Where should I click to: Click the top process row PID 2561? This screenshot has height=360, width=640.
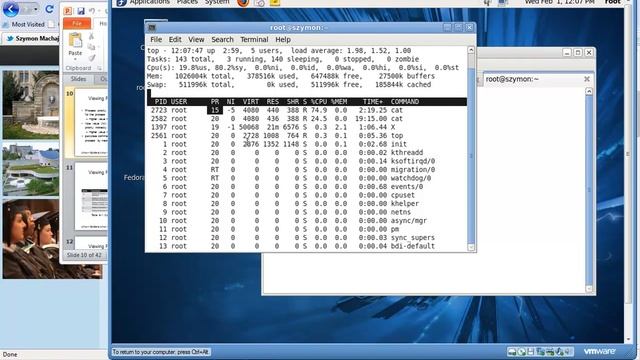(307, 136)
